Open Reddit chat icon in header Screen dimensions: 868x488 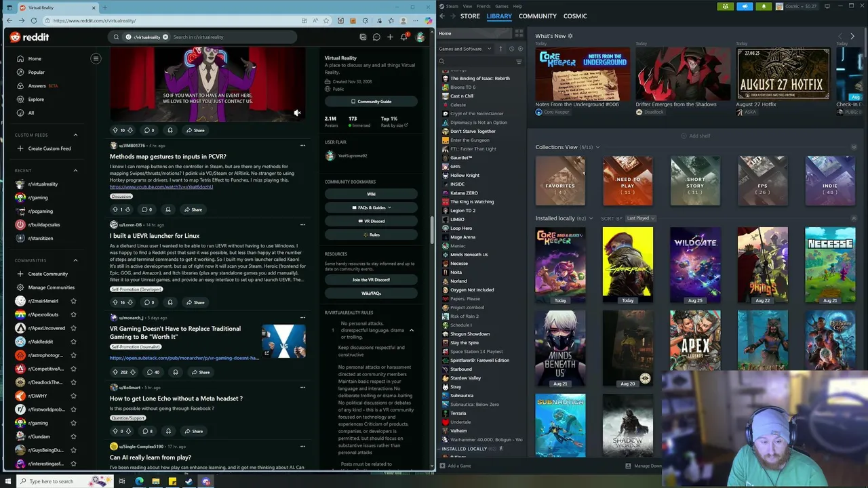(376, 37)
